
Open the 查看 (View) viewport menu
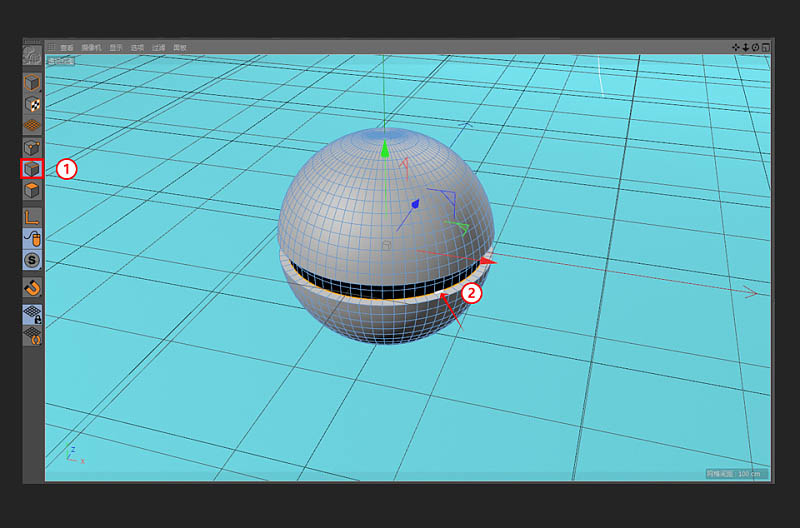[67, 47]
